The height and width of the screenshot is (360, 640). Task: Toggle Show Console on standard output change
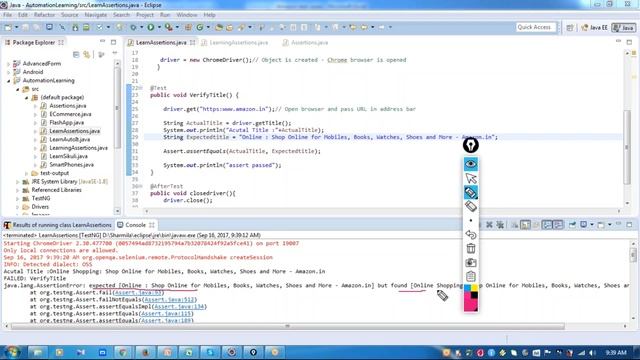(547, 225)
